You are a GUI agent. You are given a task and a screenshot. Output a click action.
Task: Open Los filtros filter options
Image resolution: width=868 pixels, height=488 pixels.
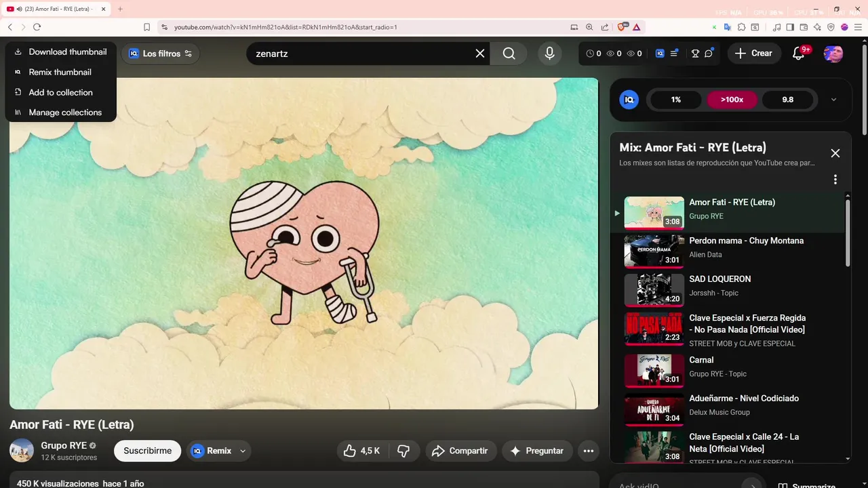click(160, 54)
